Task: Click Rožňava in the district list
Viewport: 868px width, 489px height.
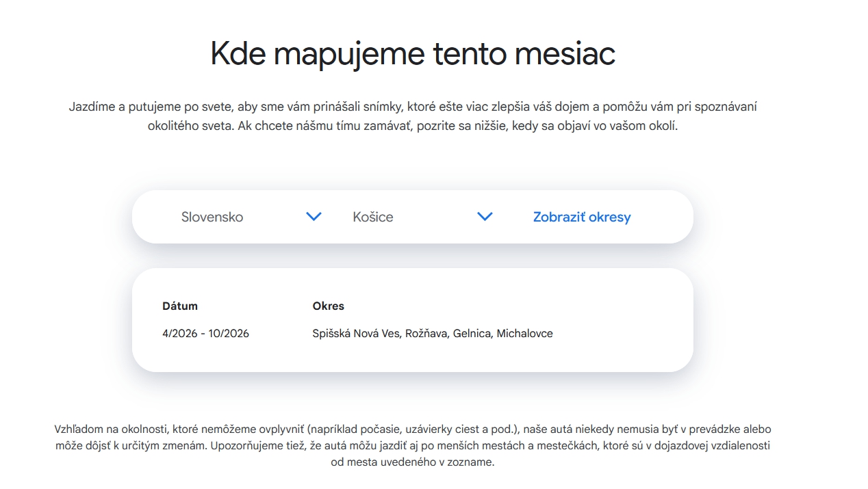Action: 426,334
